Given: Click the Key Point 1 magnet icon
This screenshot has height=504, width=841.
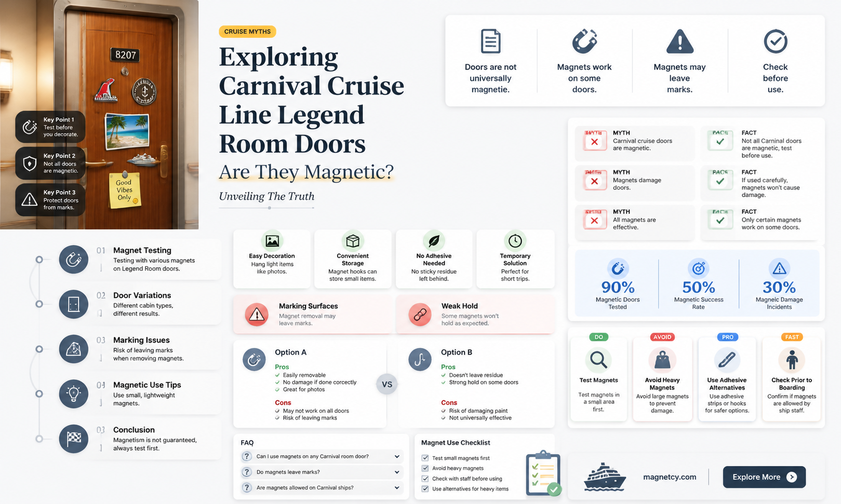Looking at the screenshot, I should [x=30, y=127].
